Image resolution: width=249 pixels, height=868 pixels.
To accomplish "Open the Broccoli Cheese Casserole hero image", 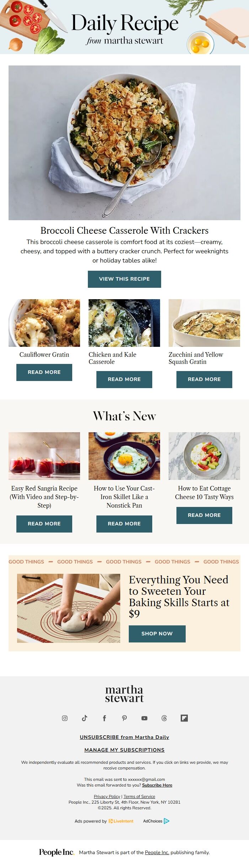I will [124, 143].
